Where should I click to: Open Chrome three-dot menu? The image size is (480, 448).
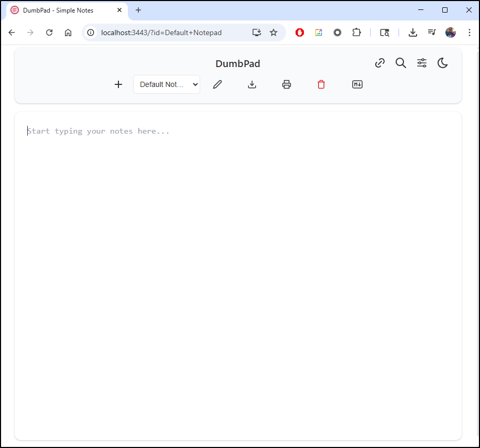470,32
